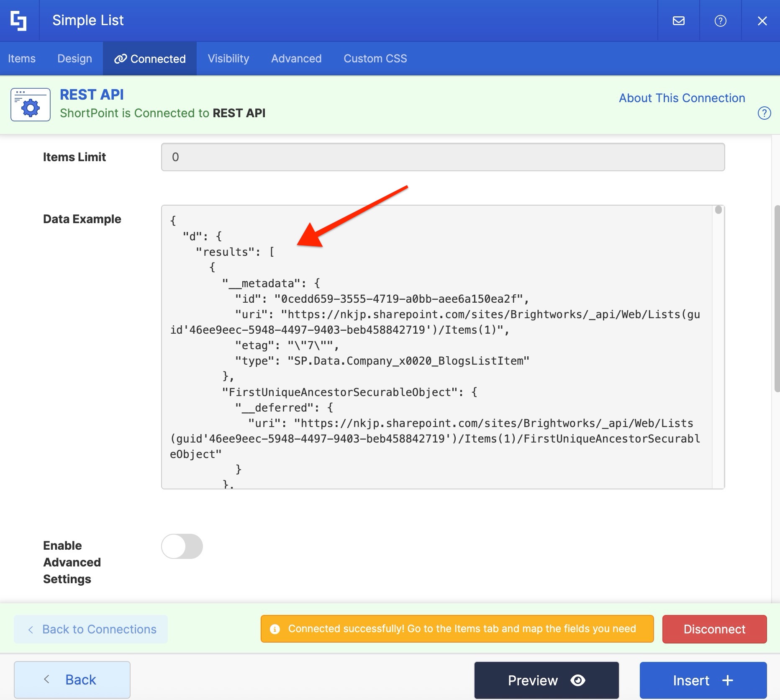Click the Connected successfully notification banner
This screenshot has height=700, width=780.
[457, 629]
